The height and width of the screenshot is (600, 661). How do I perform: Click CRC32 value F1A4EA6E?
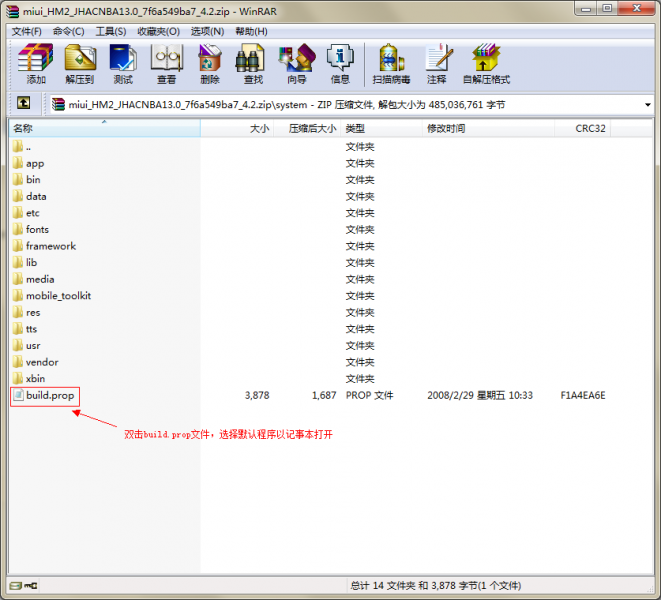(x=583, y=395)
